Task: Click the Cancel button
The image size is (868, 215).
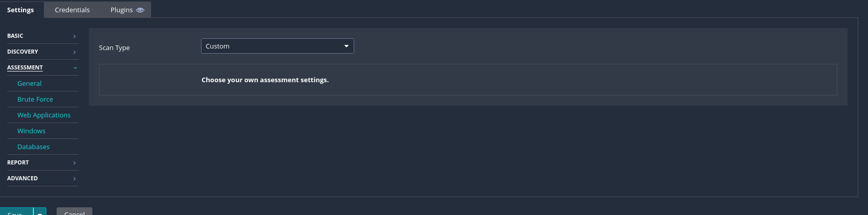Action: 75,212
